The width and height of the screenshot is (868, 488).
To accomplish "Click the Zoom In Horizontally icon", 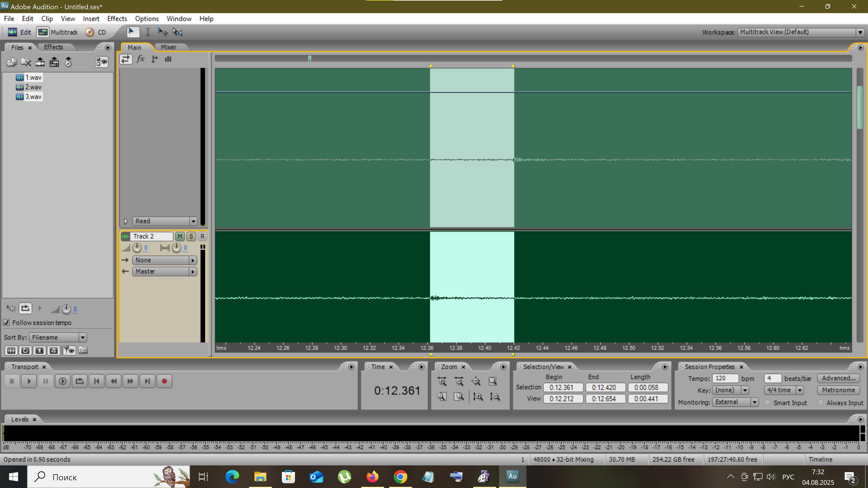I will point(442,381).
